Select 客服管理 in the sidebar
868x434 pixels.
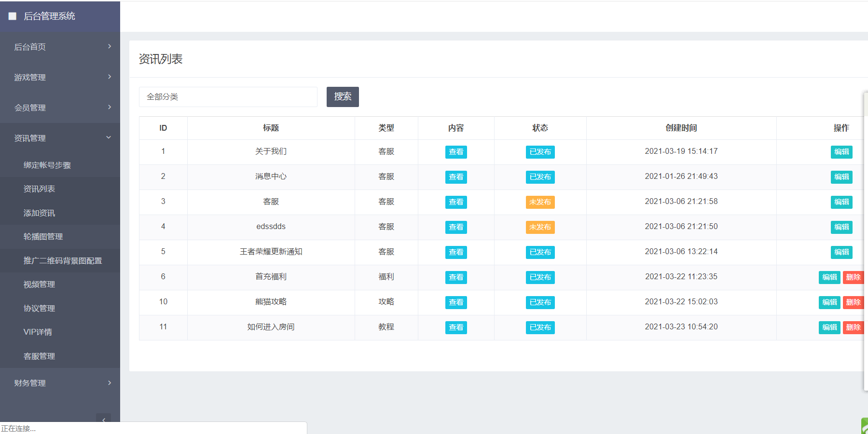39,356
